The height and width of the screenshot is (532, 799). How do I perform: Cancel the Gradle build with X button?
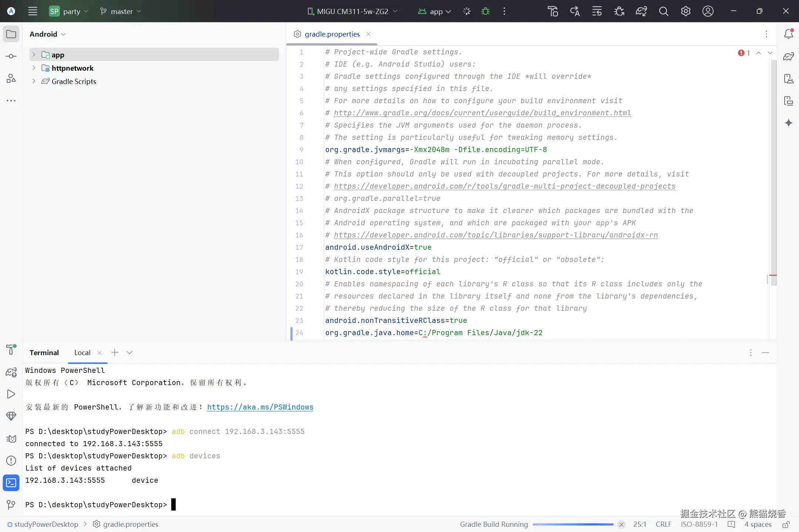point(621,525)
